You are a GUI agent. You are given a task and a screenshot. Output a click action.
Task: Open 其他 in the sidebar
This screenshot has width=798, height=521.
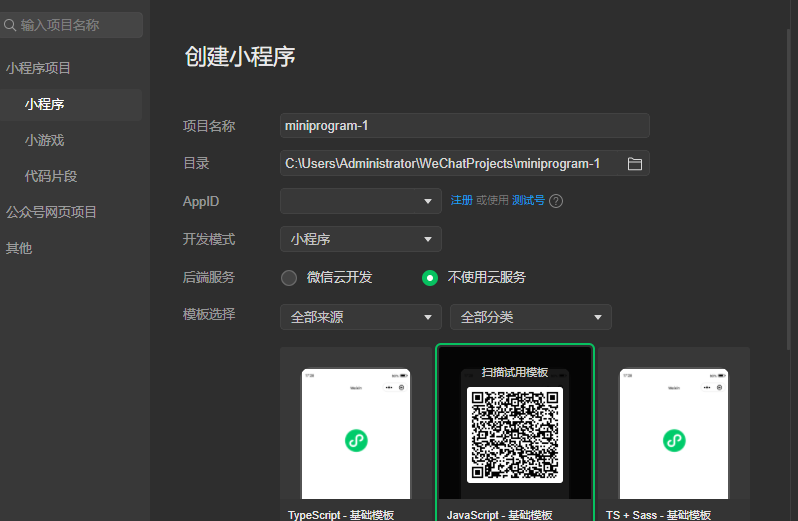[19, 248]
